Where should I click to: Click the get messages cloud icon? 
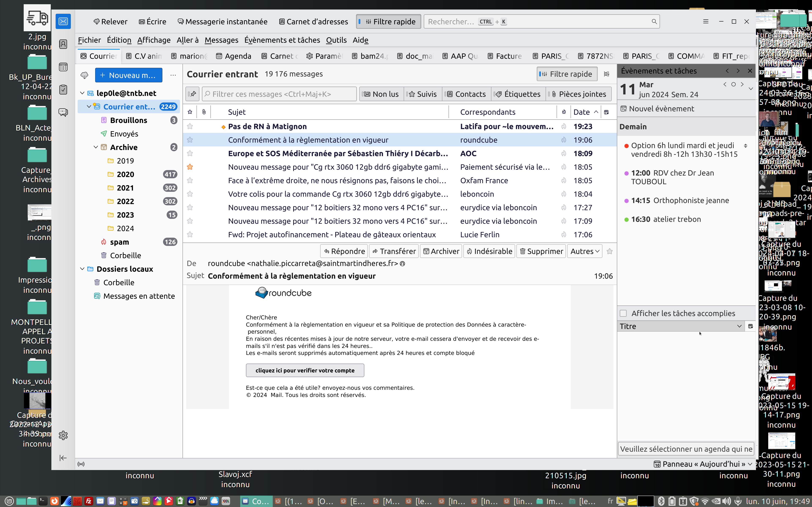84,75
